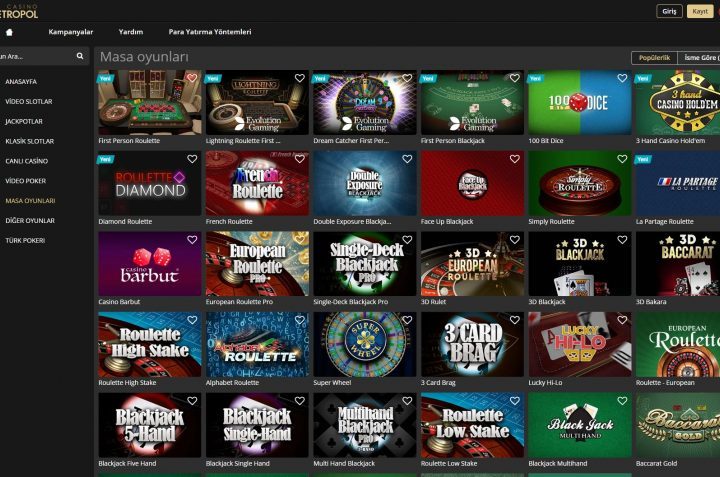
Task: Favorite Dream Catcher with heart icon
Action: (x=407, y=78)
